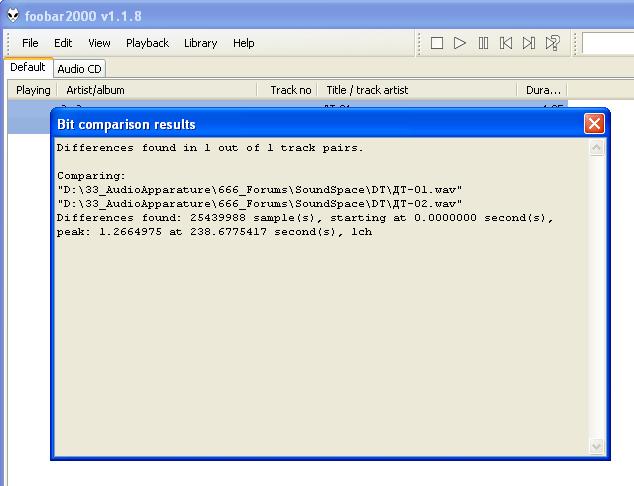Viewport: 634px width, 486px height.
Task: Click the Stop playback button
Action: point(437,43)
